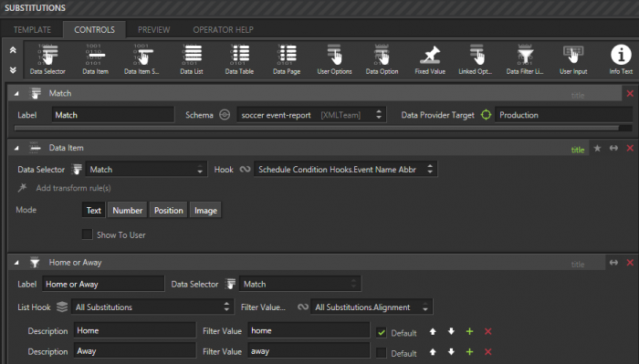Click the width arrows icon in Data Item header
The width and height of the screenshot is (639, 364).
tap(613, 148)
